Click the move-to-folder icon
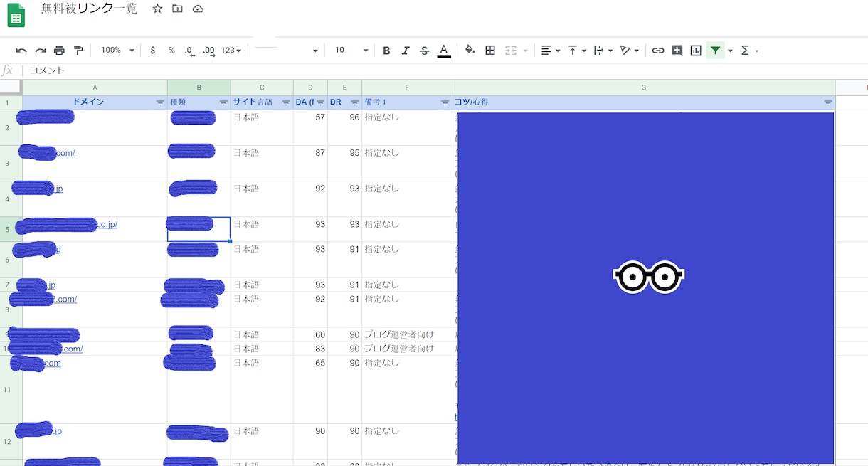 (x=178, y=9)
